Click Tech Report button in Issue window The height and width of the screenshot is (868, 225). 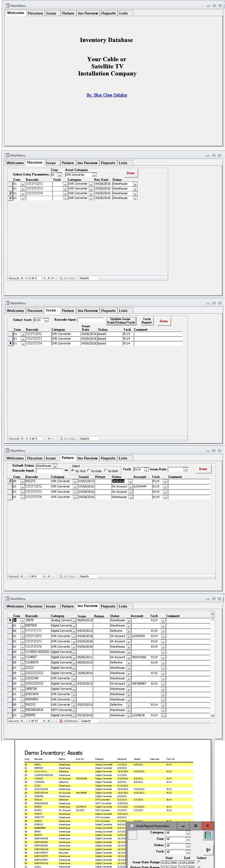tap(147, 321)
